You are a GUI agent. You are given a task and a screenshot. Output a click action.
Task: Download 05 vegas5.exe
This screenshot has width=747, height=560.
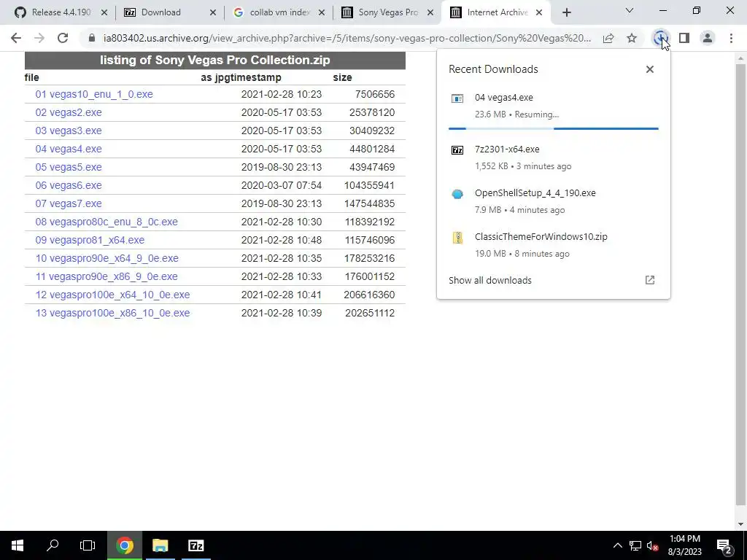coord(69,167)
